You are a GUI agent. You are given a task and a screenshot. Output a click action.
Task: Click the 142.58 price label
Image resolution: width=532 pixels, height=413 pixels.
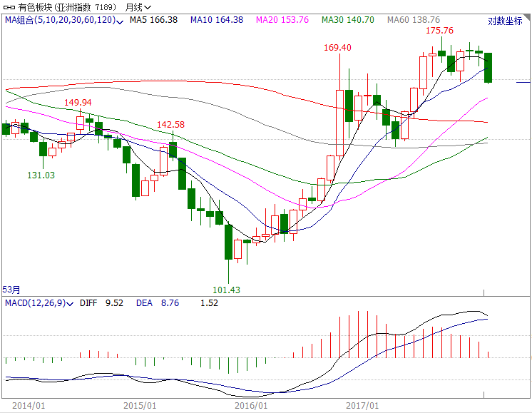click(170, 125)
